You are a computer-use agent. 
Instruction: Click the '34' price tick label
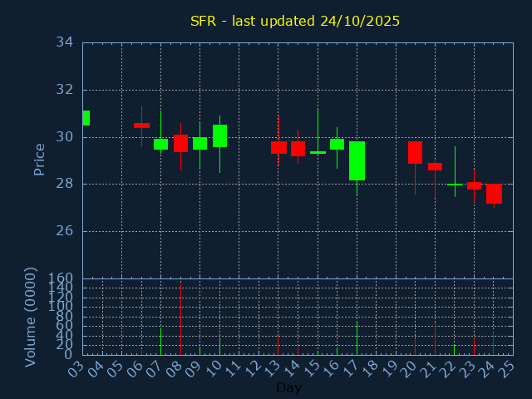tap(65, 42)
